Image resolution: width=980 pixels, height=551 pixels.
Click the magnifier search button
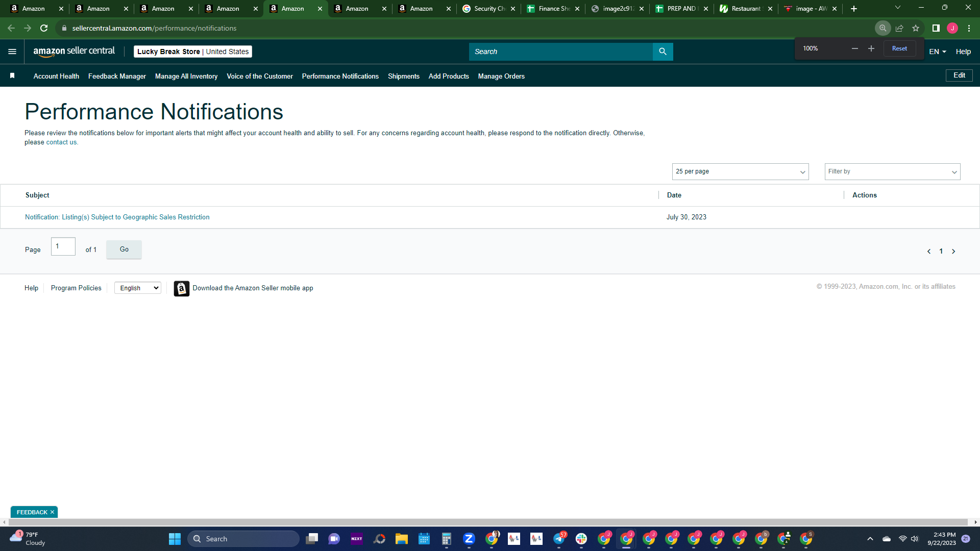coord(663,52)
